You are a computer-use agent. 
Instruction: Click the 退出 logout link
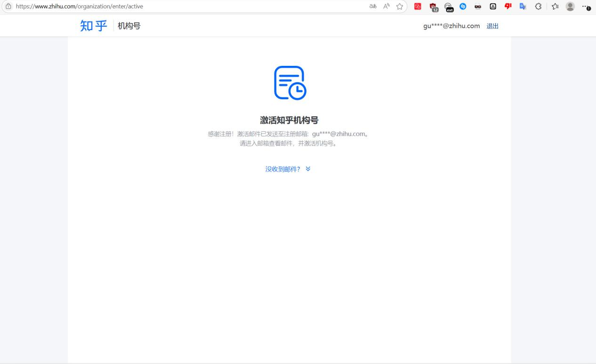(492, 26)
